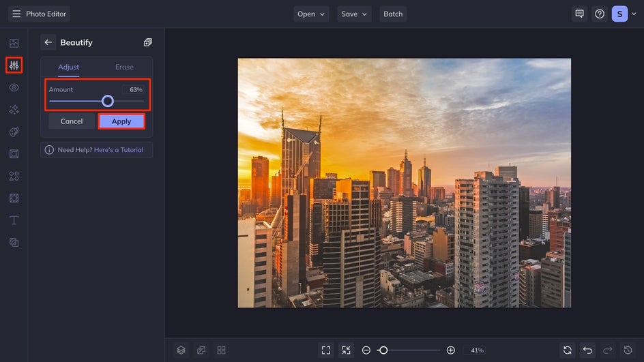Open the Open dropdown menu

pos(311,14)
